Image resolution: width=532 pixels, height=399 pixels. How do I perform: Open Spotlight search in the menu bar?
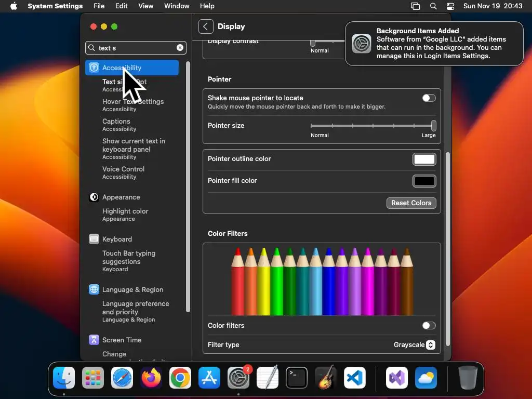click(x=433, y=6)
